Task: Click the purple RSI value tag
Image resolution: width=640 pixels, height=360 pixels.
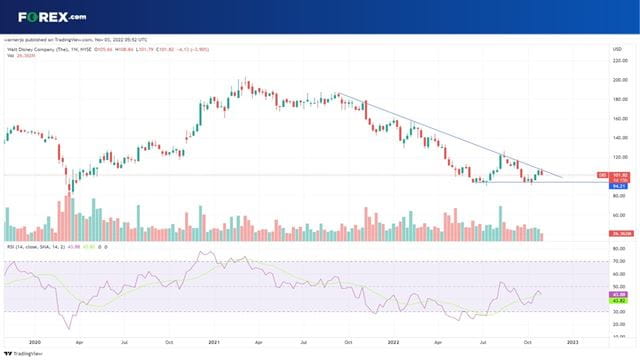Action: click(619, 295)
